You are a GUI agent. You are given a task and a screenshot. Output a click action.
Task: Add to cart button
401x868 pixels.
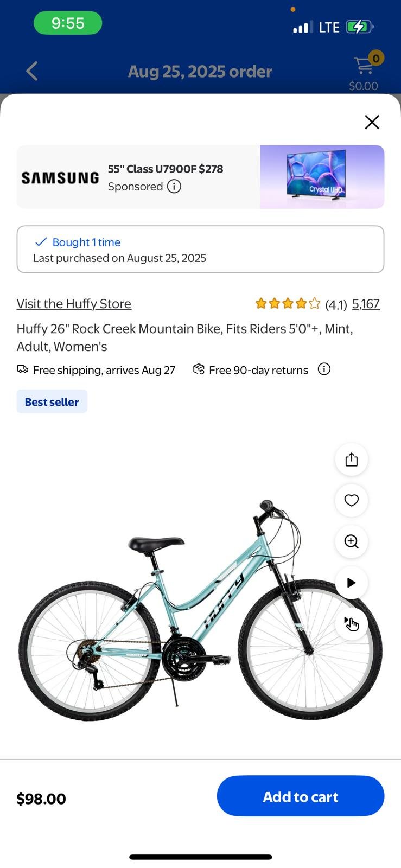click(301, 796)
